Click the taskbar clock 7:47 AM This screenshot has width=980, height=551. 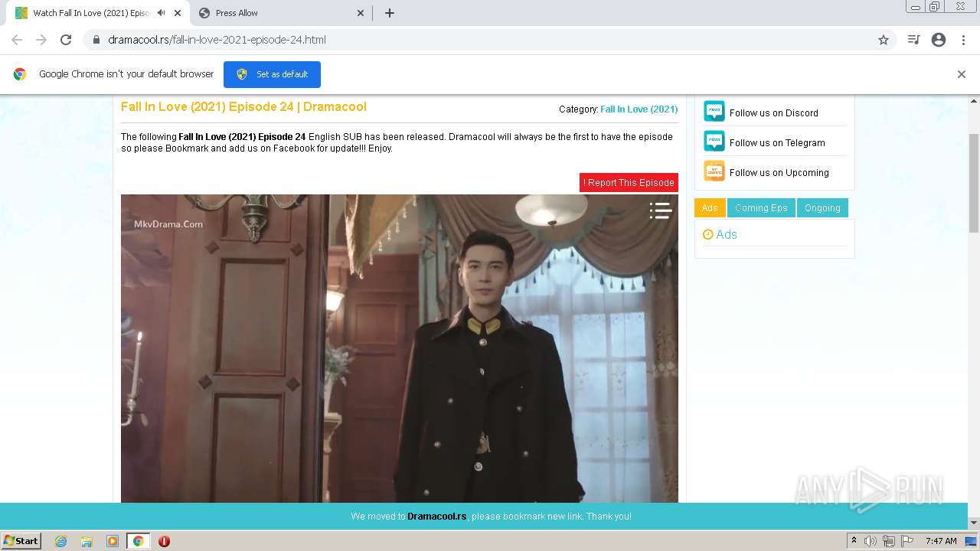tap(941, 541)
